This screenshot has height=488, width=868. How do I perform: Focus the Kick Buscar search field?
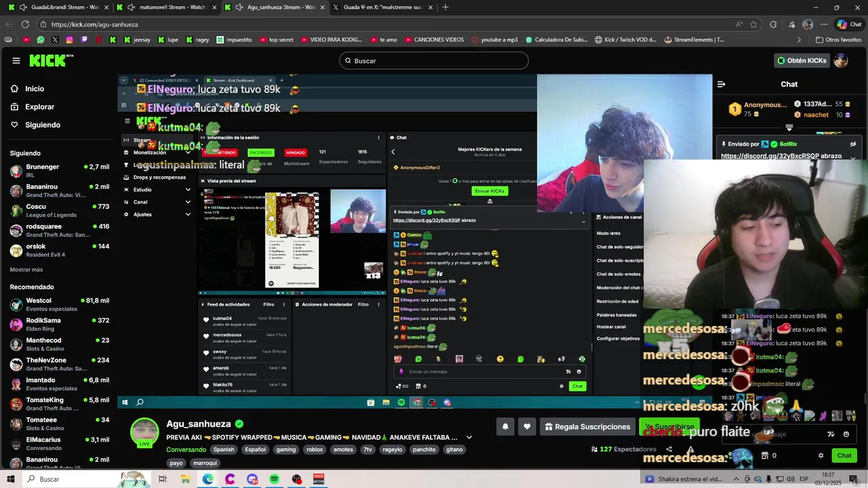point(434,60)
